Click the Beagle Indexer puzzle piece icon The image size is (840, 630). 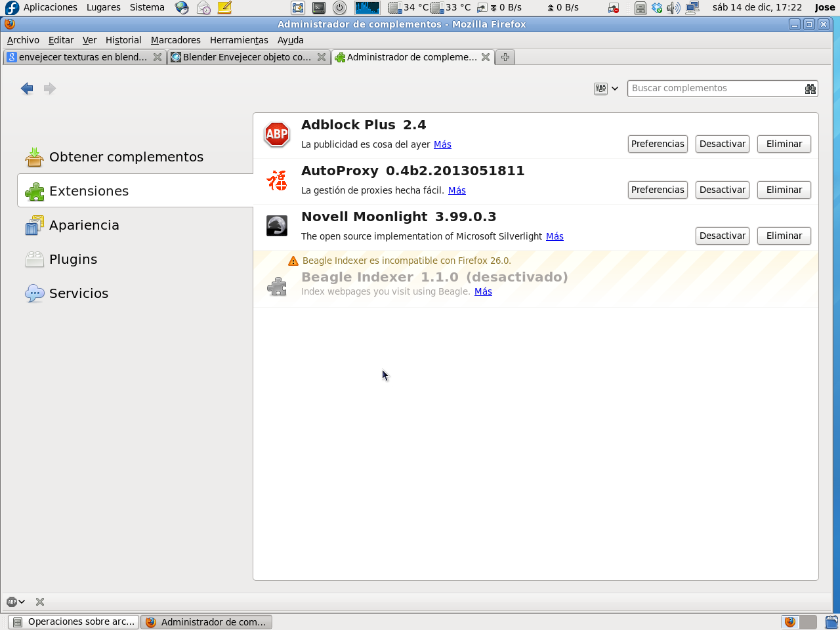[277, 286]
